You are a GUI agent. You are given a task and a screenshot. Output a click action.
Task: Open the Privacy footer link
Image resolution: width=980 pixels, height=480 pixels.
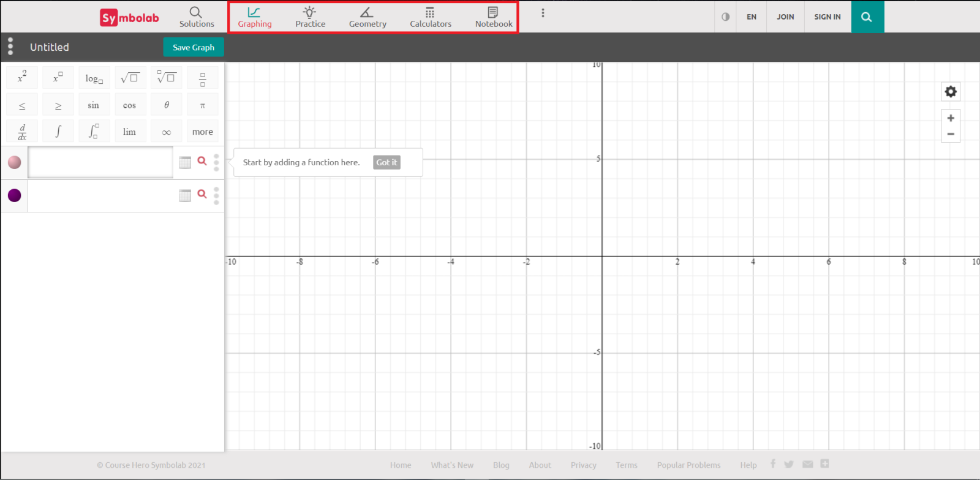click(x=584, y=465)
